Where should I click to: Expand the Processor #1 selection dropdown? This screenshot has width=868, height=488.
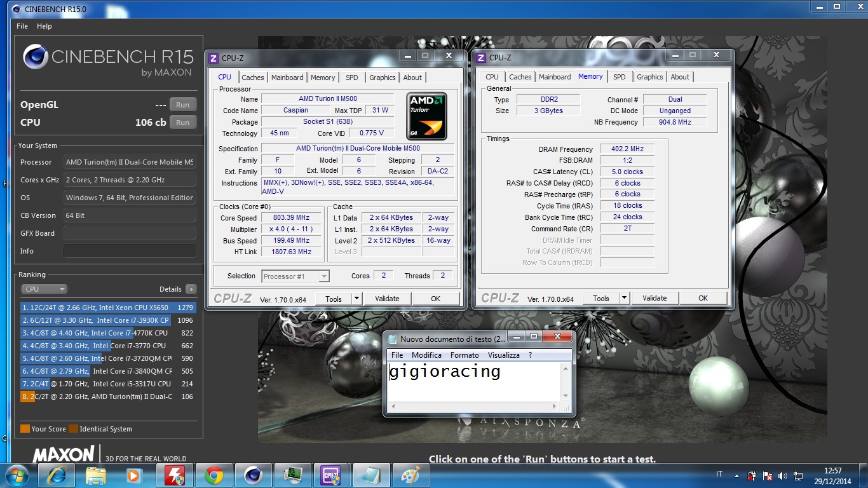click(324, 276)
